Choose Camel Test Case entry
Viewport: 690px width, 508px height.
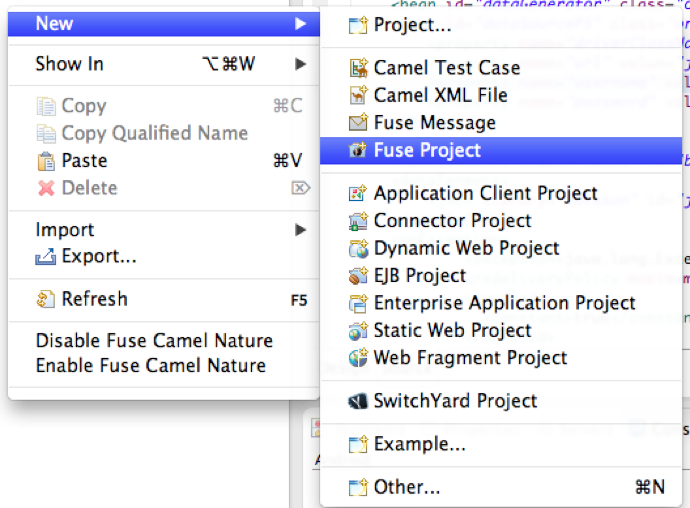click(x=501, y=68)
